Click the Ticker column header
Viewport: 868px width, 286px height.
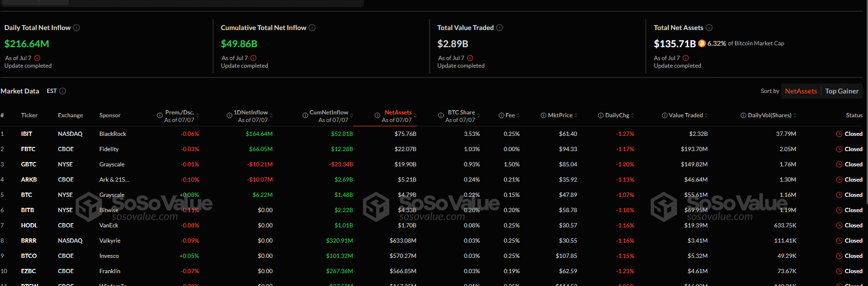tap(29, 115)
